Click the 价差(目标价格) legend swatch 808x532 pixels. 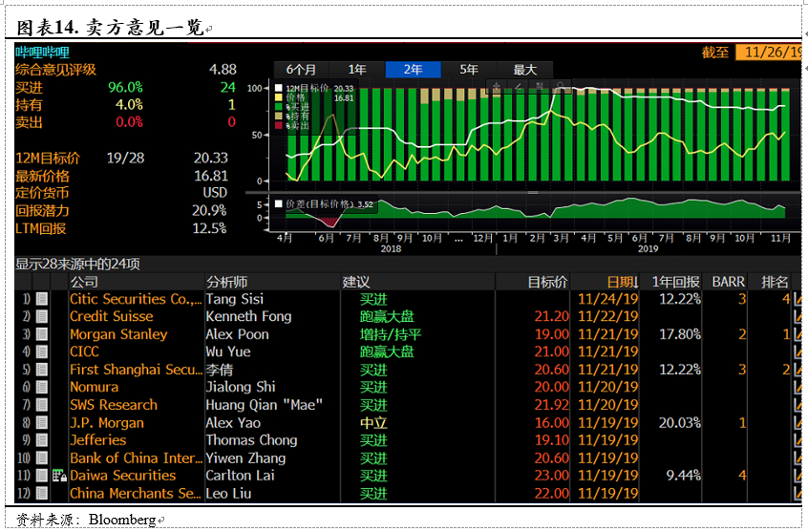pos(278,204)
